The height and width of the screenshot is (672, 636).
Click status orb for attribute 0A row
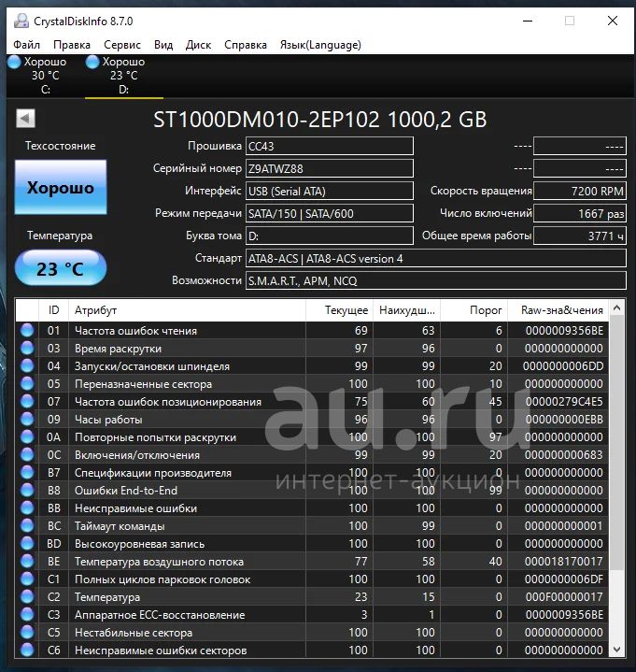(x=27, y=437)
